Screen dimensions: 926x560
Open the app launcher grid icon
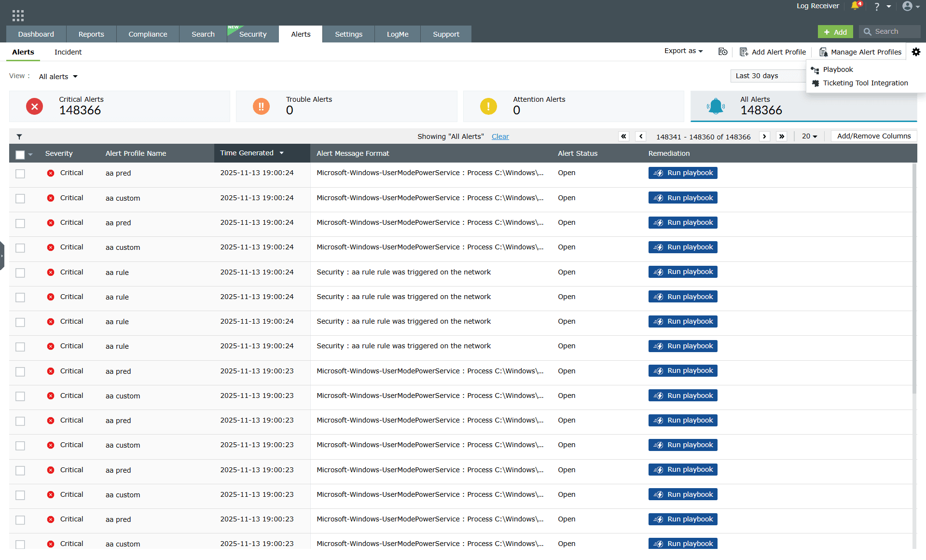(17, 14)
